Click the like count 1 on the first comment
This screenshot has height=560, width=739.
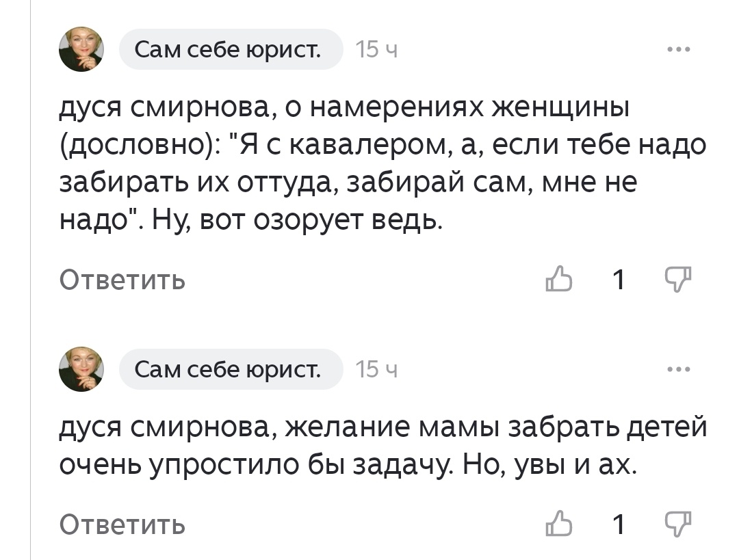(x=619, y=279)
